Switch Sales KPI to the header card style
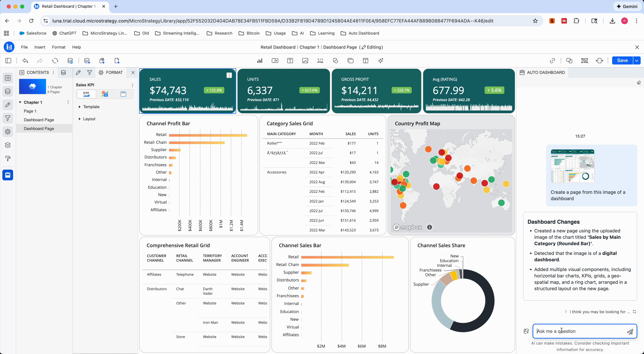 pyautogui.click(x=123, y=94)
